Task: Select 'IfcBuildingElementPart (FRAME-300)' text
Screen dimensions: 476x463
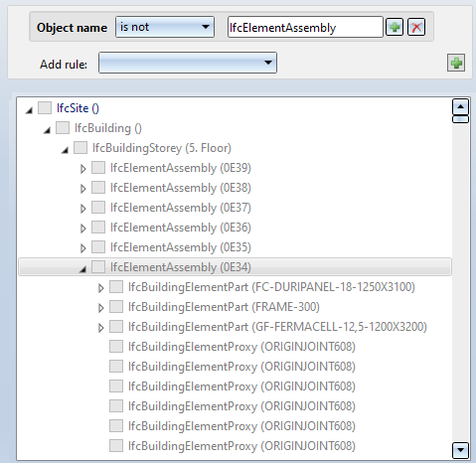Action: pyautogui.click(x=224, y=307)
